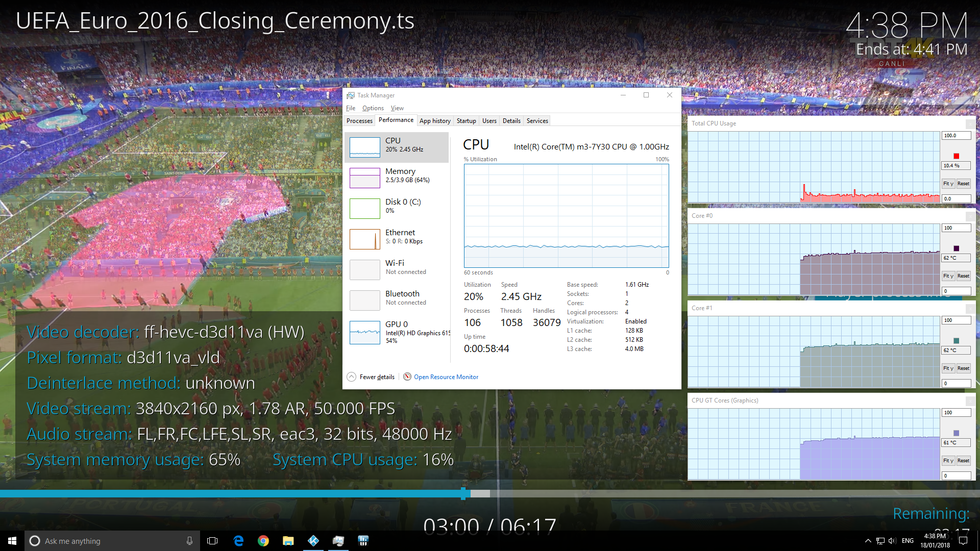Close the Core #0 graph panel

(x=970, y=216)
